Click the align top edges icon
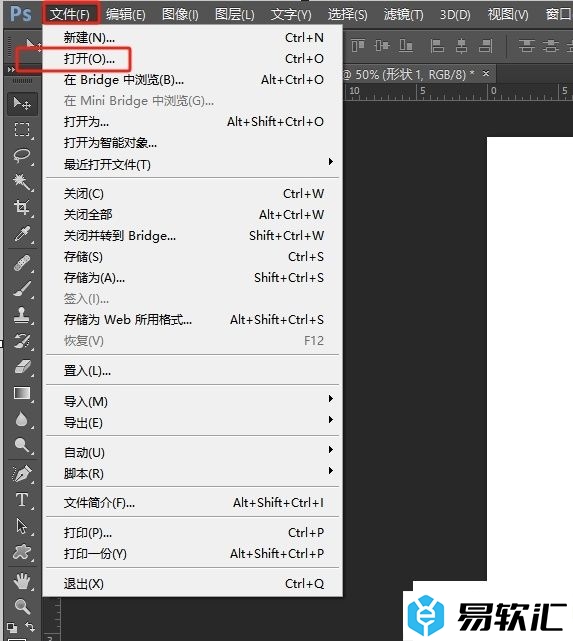The width and height of the screenshot is (573, 641). 358,46
